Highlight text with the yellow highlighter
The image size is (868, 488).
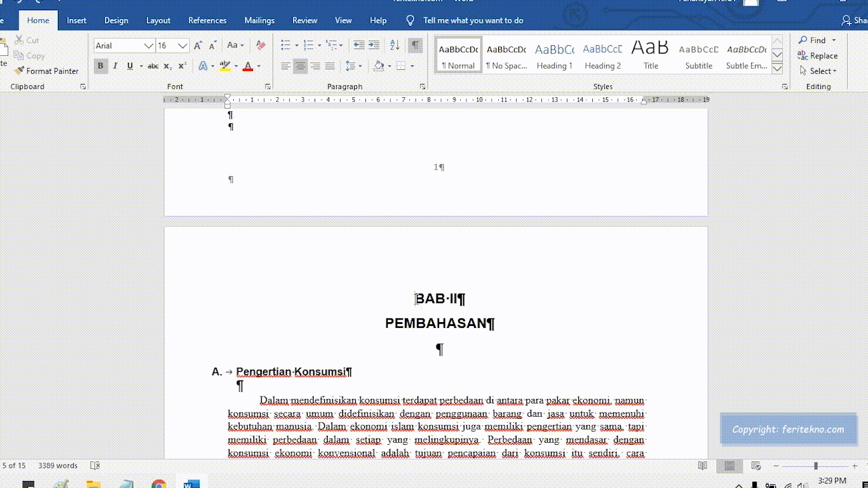click(224, 66)
